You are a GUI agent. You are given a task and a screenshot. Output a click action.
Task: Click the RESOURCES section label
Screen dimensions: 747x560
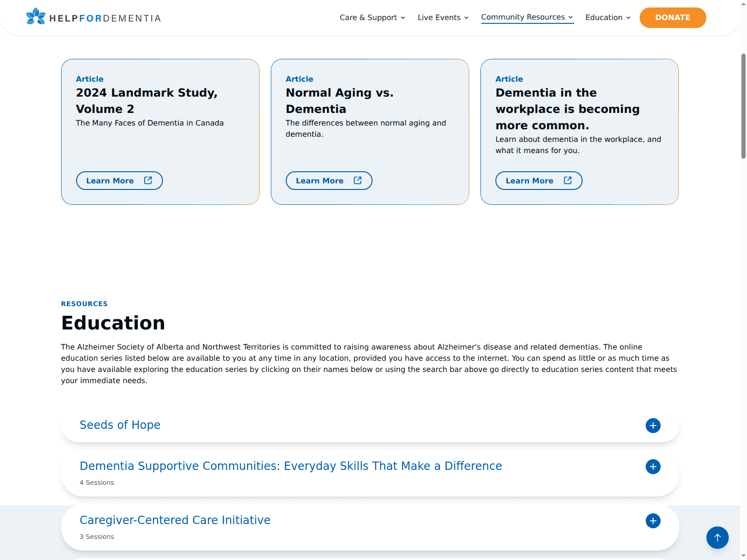click(x=85, y=304)
